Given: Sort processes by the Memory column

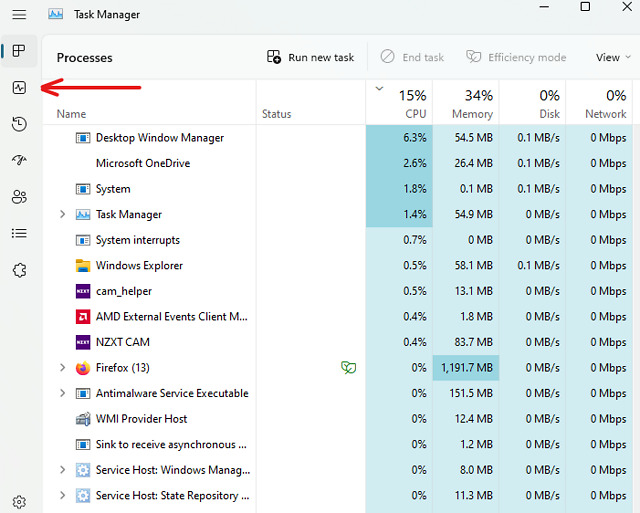Looking at the screenshot, I should coord(471,104).
